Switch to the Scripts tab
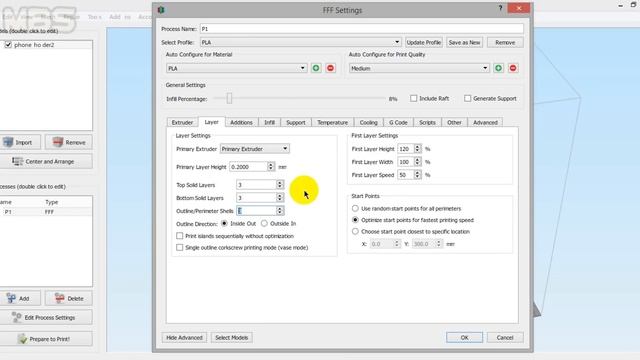The image size is (640, 360). [x=427, y=122]
